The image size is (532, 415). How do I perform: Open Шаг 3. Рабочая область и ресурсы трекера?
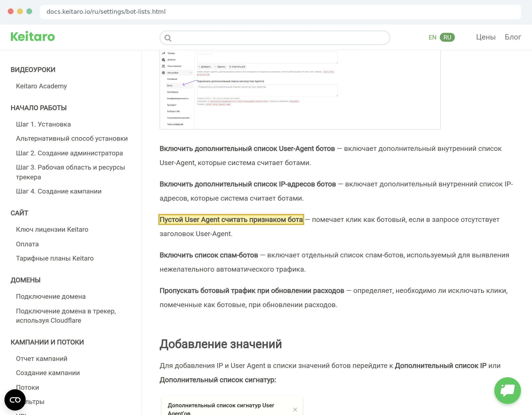tap(71, 172)
